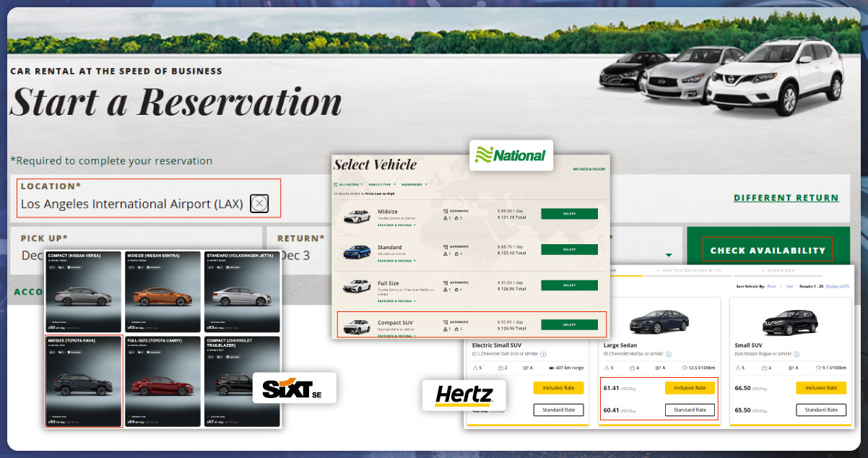Click CHECK AVAILABILITY button
This screenshot has height=458, width=868.
click(768, 250)
